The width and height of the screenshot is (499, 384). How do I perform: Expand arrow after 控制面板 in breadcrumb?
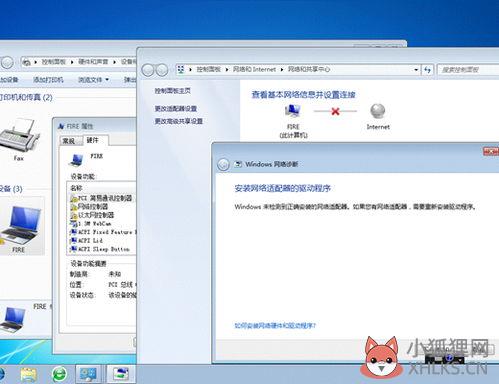click(227, 69)
